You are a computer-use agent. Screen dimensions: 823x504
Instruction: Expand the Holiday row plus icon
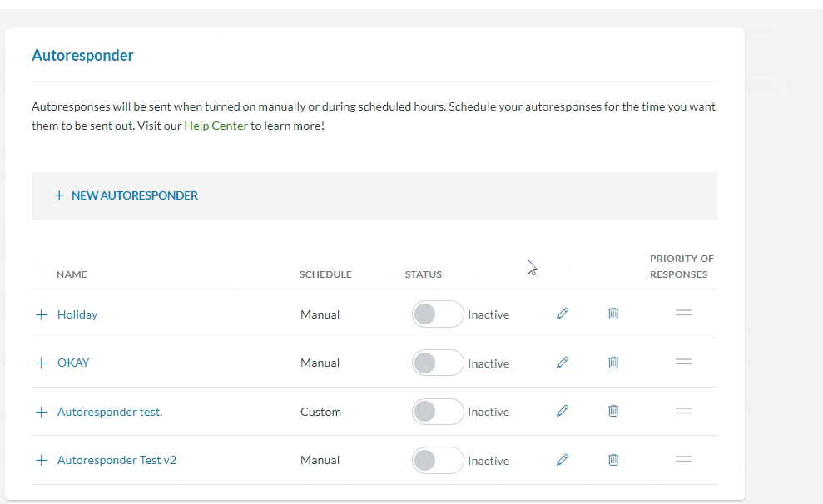click(x=42, y=315)
